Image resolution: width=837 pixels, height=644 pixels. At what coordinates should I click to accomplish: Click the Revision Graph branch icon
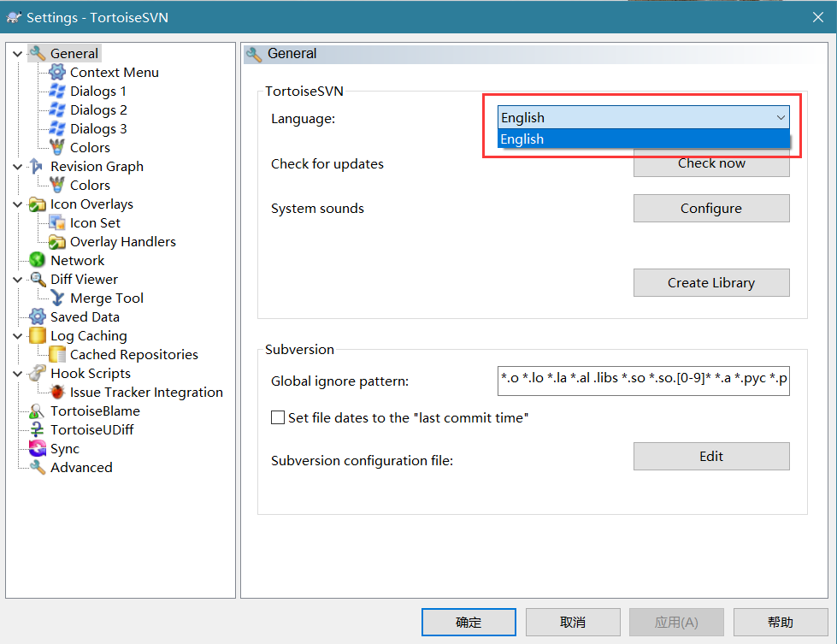(x=36, y=166)
